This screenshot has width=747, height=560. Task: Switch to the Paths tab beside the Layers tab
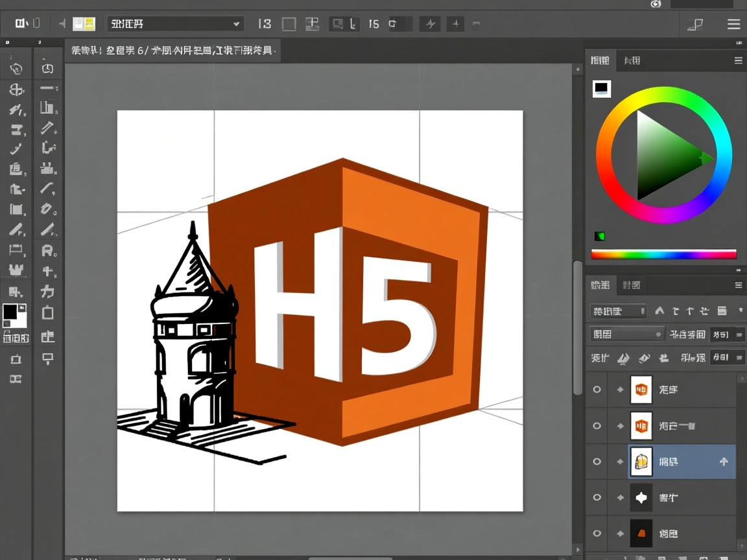coord(631,285)
